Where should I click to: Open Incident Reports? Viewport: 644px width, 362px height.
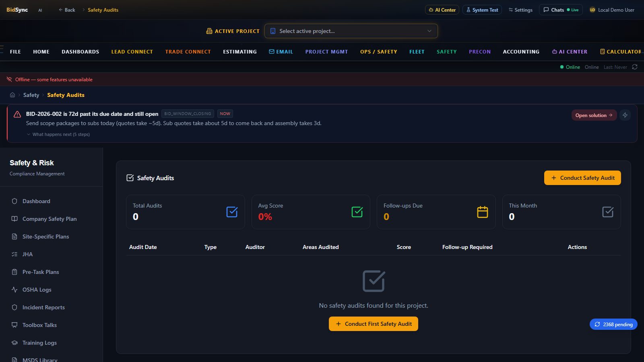click(51, 307)
